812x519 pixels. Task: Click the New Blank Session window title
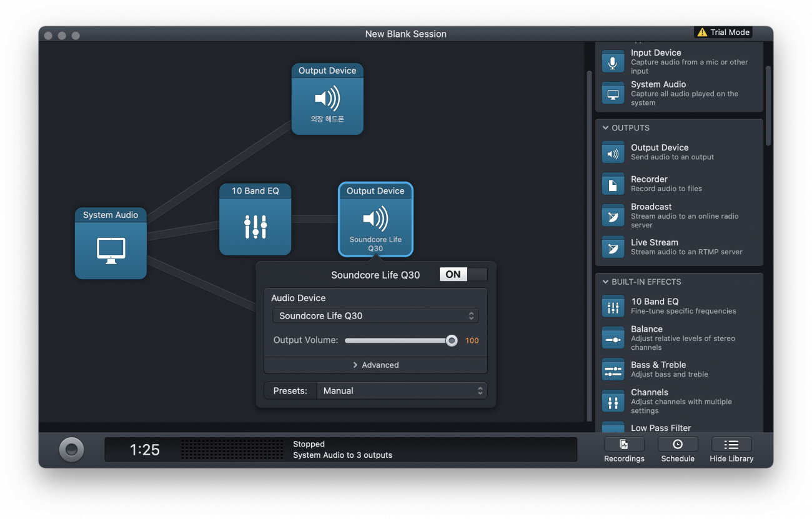click(x=406, y=34)
